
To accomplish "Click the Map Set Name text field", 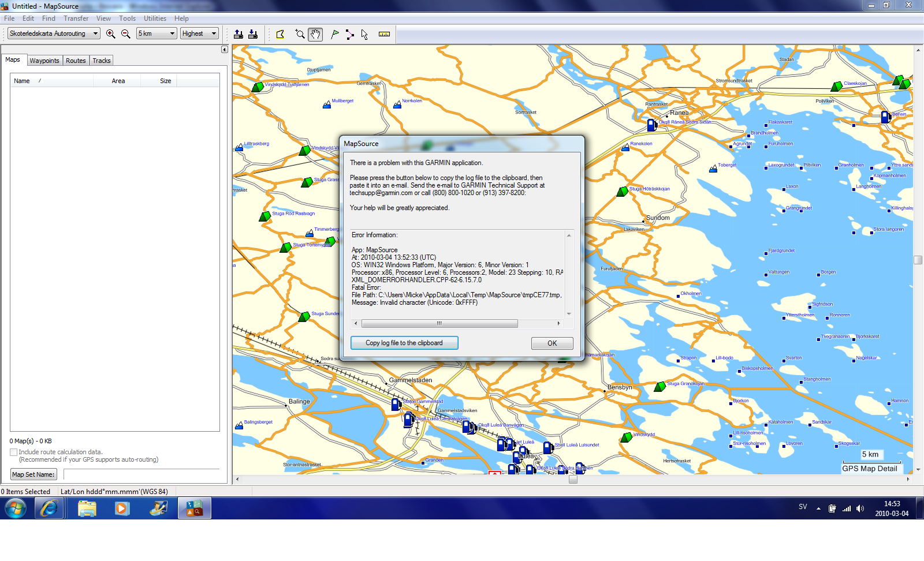I will point(141,474).
